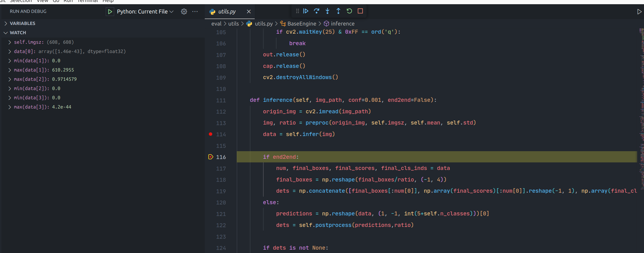Viewport: 644px width, 253px height.
Task: Toggle the breakpoint on line 114
Action: (x=210, y=134)
